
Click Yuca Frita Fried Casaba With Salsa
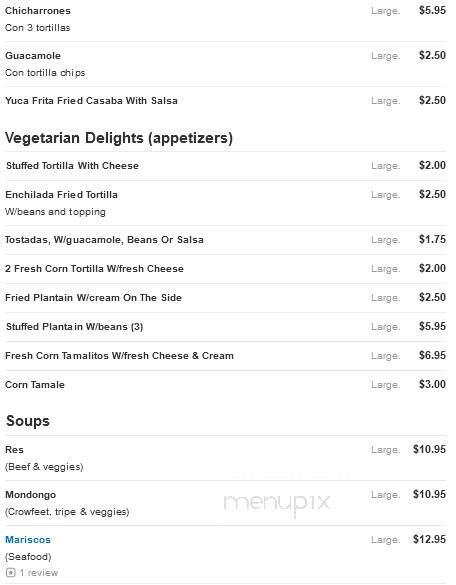(x=91, y=101)
